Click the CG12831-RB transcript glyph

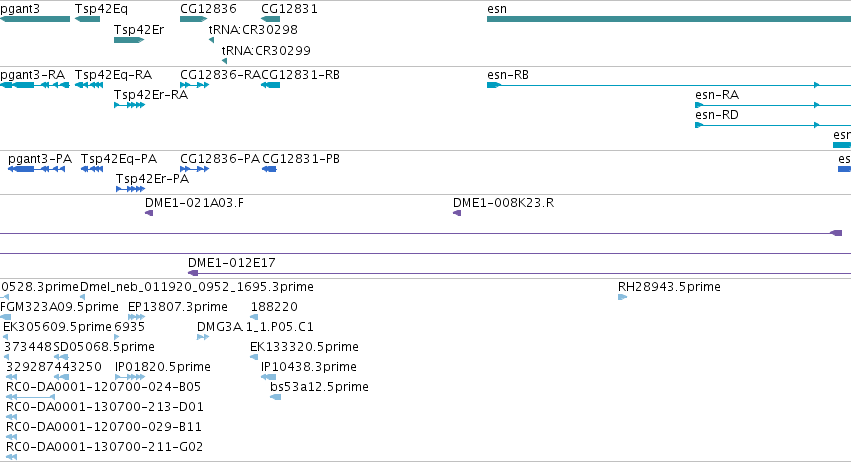270,85
